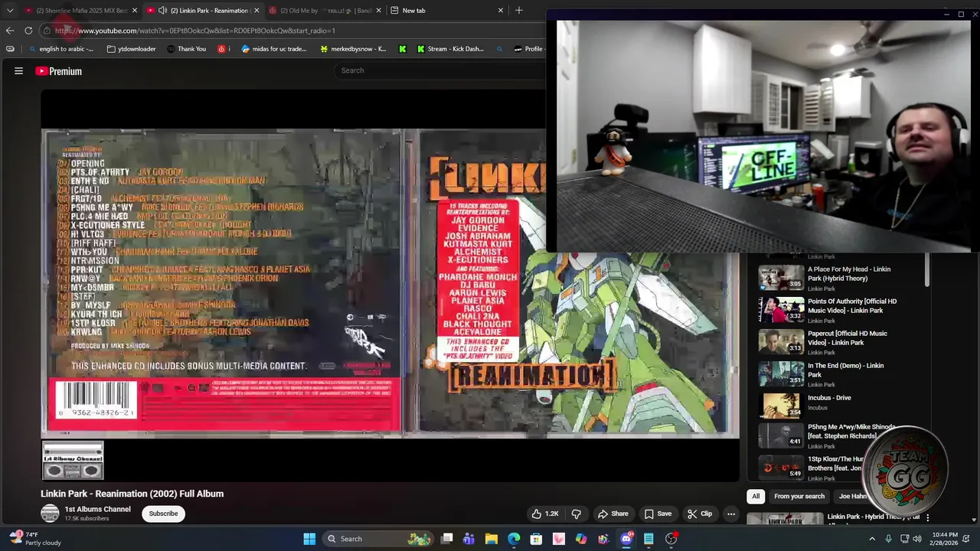The image size is (980, 551).
Task: Open the ytdownloader bookmark folder
Action: click(x=132, y=49)
